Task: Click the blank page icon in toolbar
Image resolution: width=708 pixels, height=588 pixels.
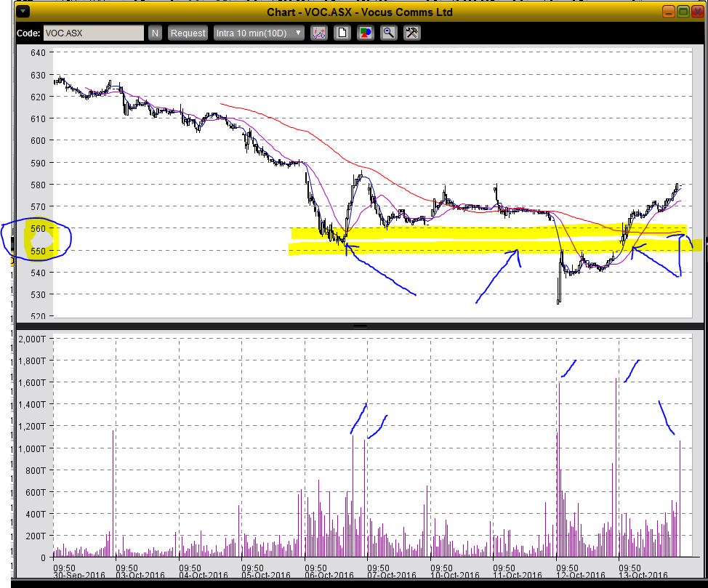Action: pyautogui.click(x=342, y=33)
